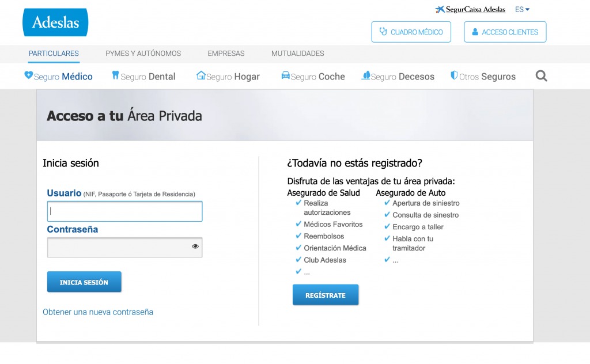Click the car icon beside Seguro Coche

coord(286,75)
